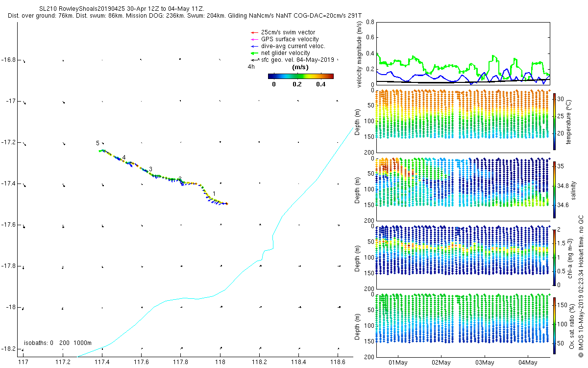Click the '118.6' longitude tick label
The height and width of the screenshot is (368, 588).
tap(338, 363)
